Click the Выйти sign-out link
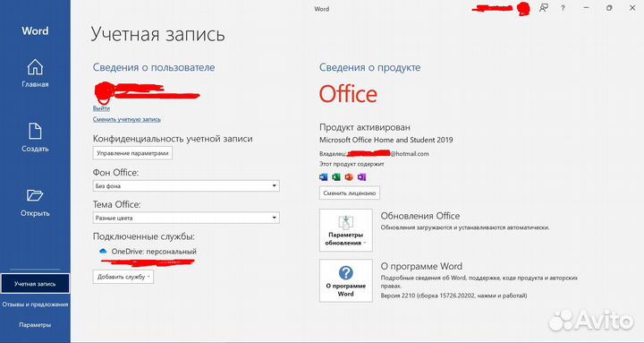The height and width of the screenshot is (343, 644). (x=101, y=108)
